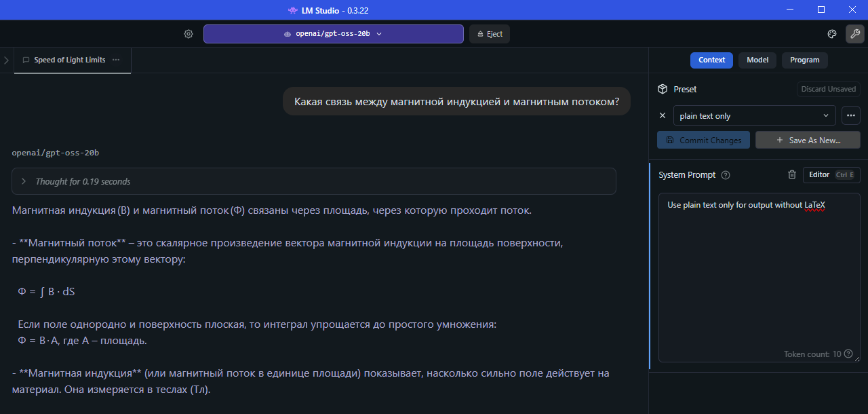Click the System Prompt heading

click(687, 175)
